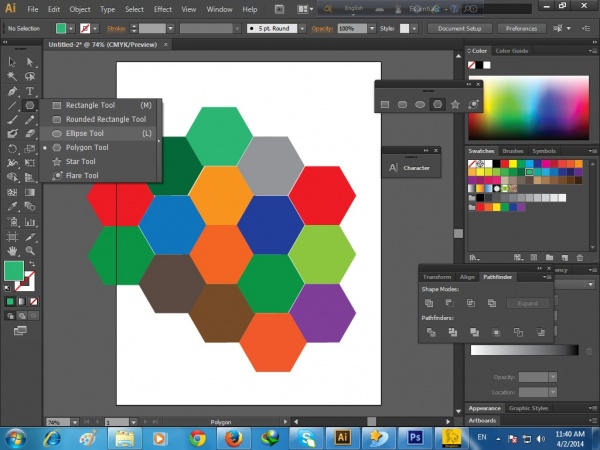Switch to the Align tab
This screenshot has height=450, width=600.
467,276
